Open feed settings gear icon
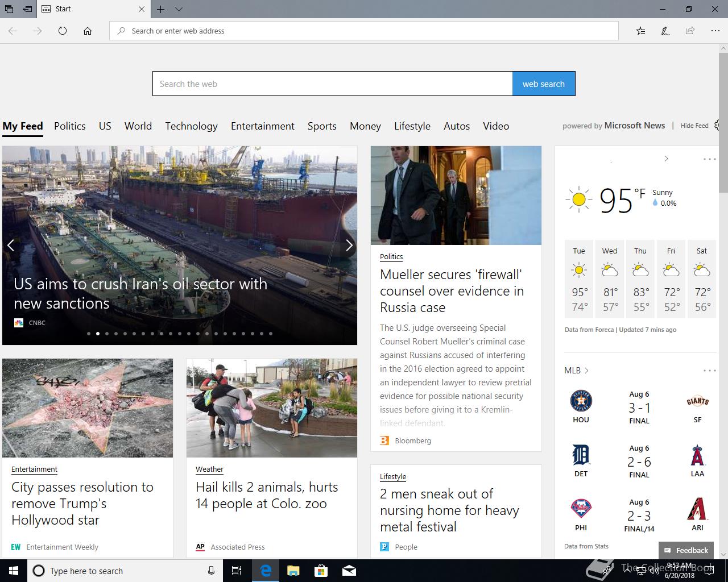The image size is (728, 582). [717, 126]
